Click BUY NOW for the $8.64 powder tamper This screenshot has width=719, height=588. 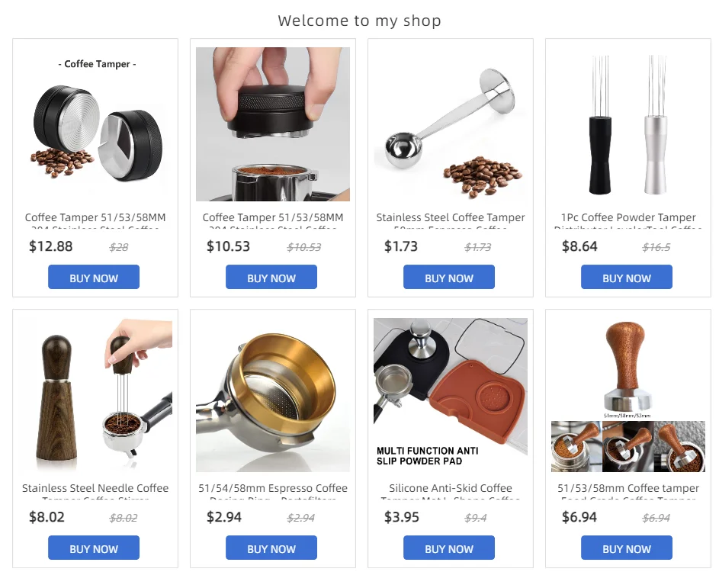tap(627, 277)
